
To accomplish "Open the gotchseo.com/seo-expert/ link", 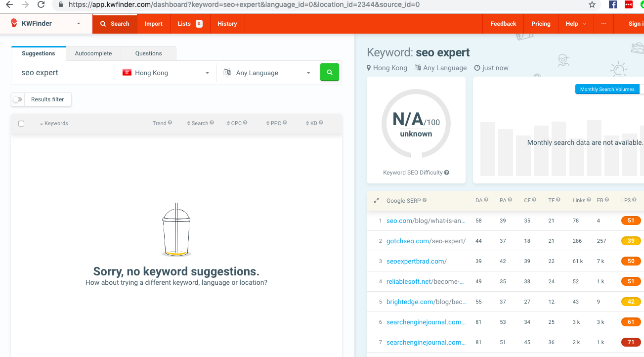I will (426, 241).
